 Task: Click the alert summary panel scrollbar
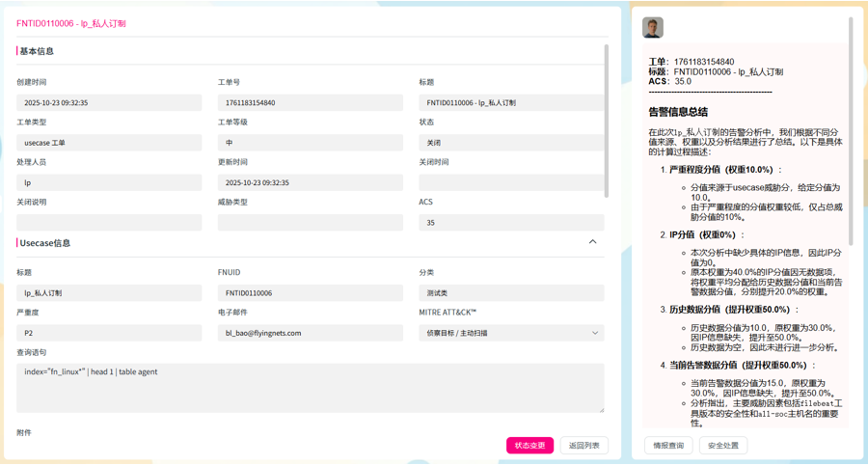point(851,145)
